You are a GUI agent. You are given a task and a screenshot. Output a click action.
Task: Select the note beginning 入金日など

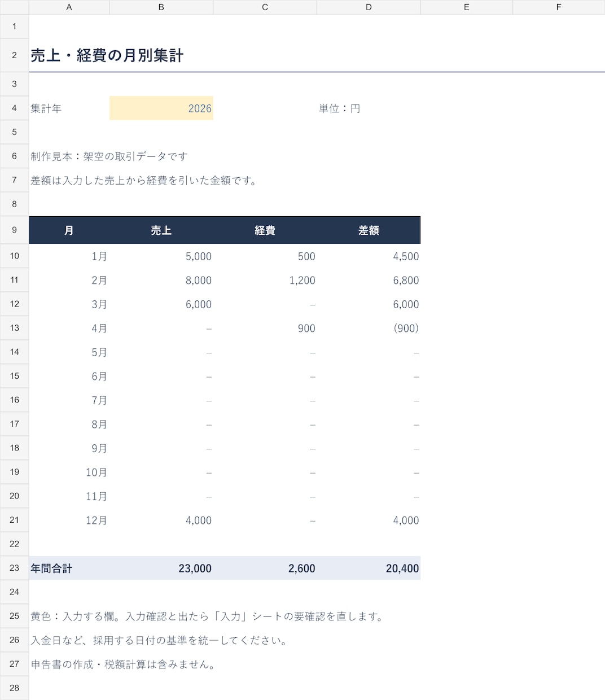tap(160, 640)
